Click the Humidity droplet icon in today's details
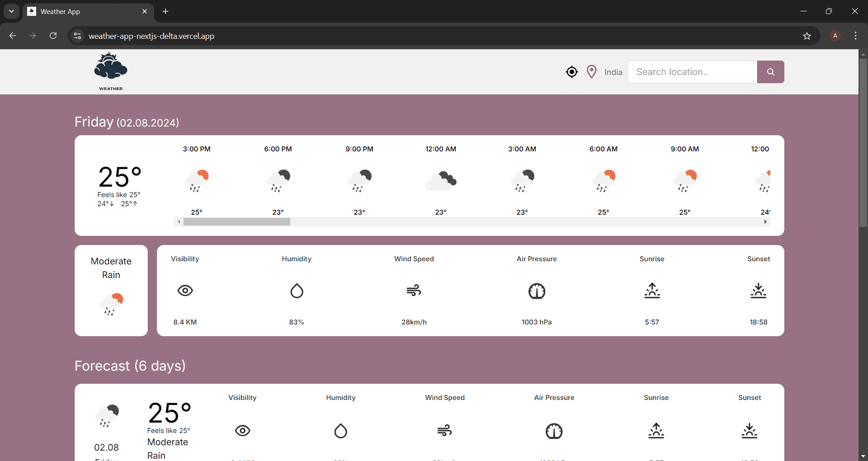 (x=297, y=291)
